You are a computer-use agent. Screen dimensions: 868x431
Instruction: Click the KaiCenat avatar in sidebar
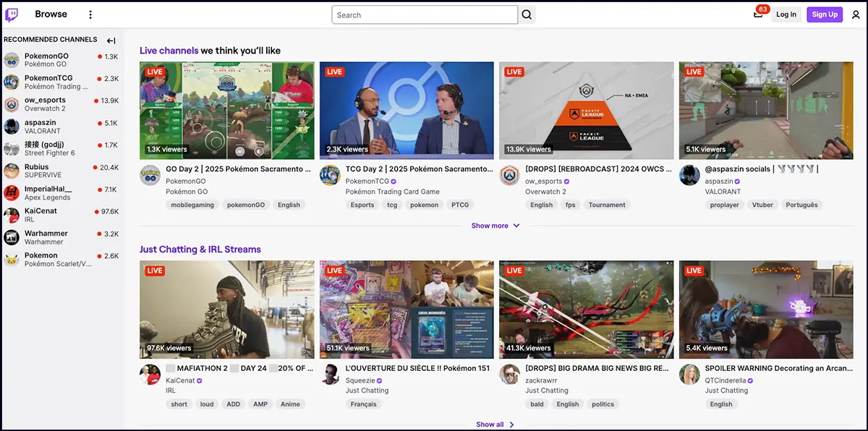tap(12, 215)
